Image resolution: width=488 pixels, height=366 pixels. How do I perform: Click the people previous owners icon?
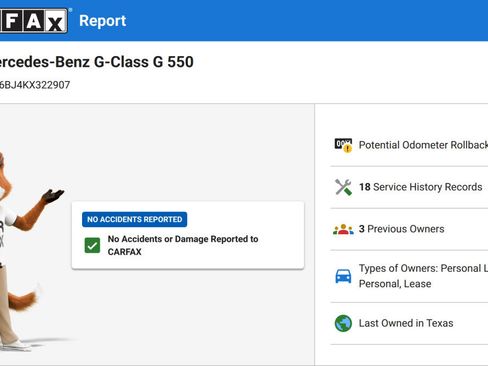click(343, 229)
